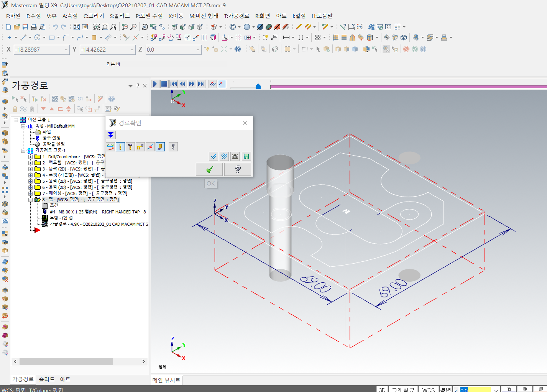
Task: Select the 공구 설정 tree item
Action: pos(51,138)
